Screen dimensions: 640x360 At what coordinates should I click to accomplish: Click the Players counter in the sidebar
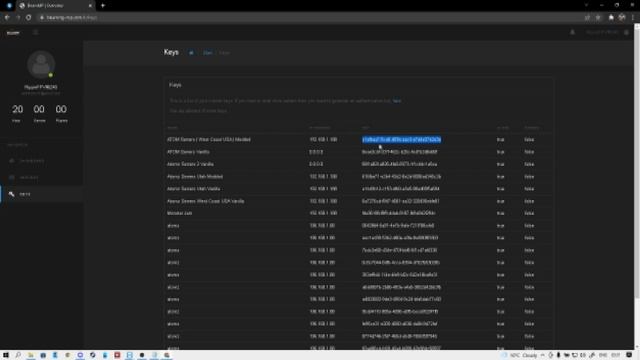coord(61,113)
